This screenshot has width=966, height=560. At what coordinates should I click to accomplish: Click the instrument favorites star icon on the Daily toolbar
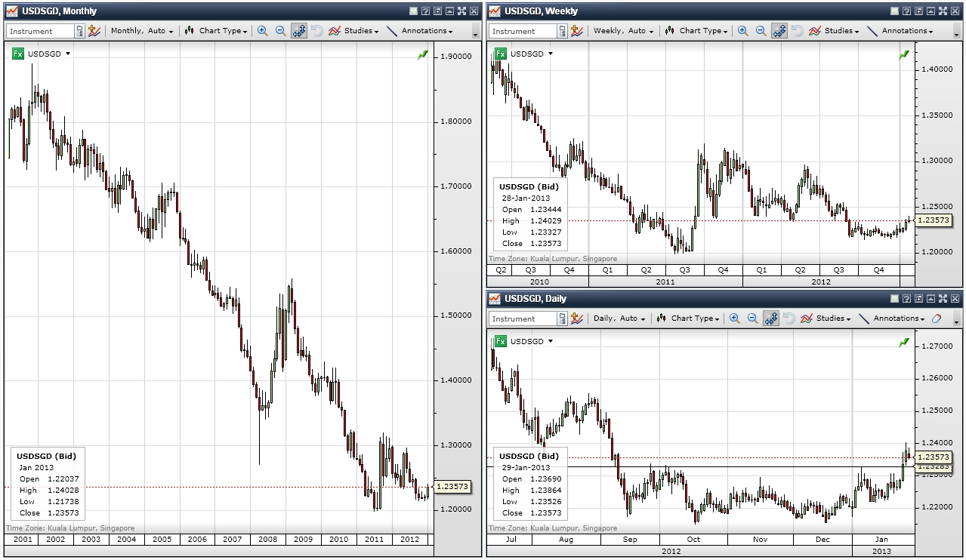point(577,318)
